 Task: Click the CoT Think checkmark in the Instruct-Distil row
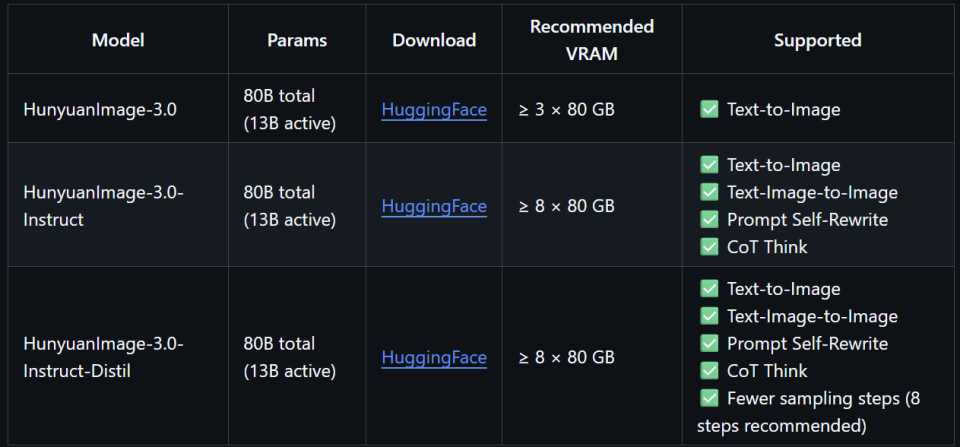710,370
